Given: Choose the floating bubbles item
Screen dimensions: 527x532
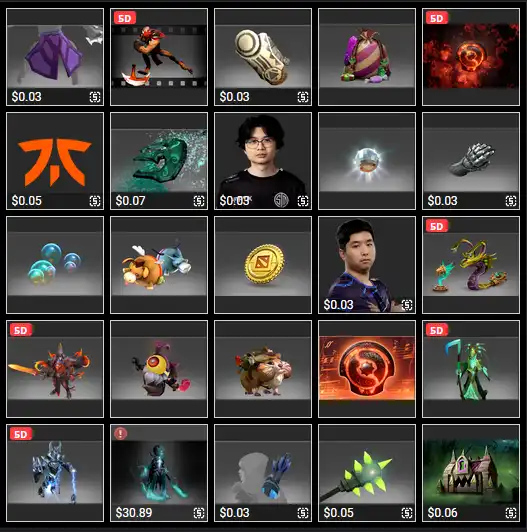Looking at the screenshot, I should click(x=55, y=265).
